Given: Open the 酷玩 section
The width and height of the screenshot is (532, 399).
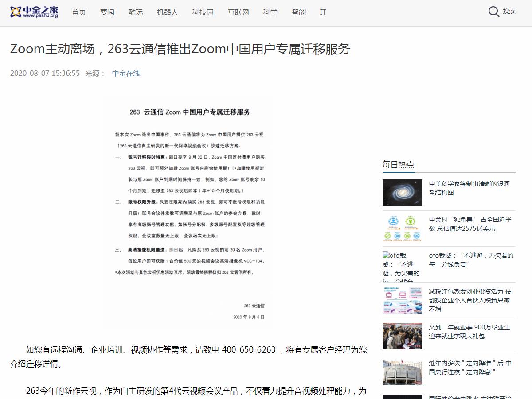Looking at the screenshot, I should [136, 12].
